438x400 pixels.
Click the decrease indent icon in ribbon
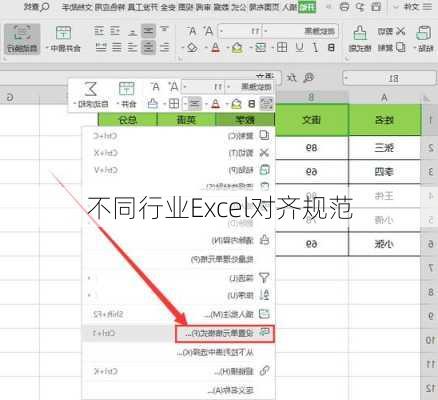click(x=115, y=31)
